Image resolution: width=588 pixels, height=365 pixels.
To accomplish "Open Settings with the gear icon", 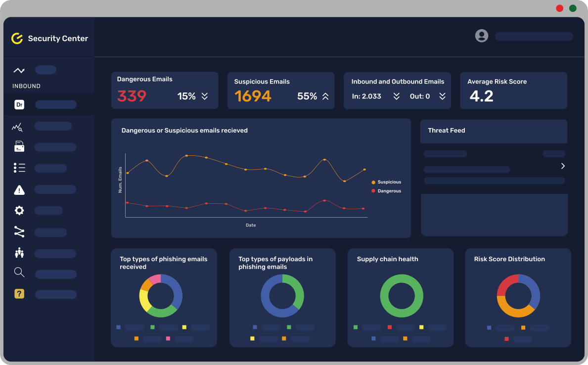I will [x=19, y=210].
